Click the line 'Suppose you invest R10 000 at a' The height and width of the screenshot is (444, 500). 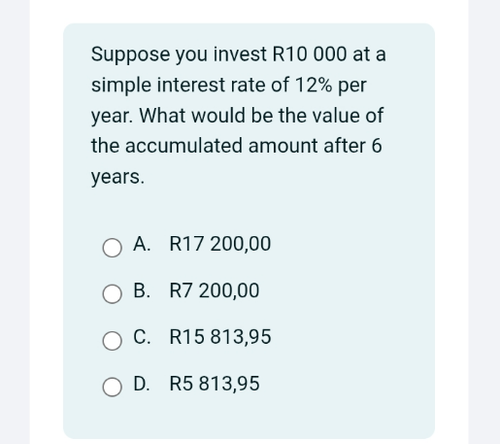click(238, 54)
